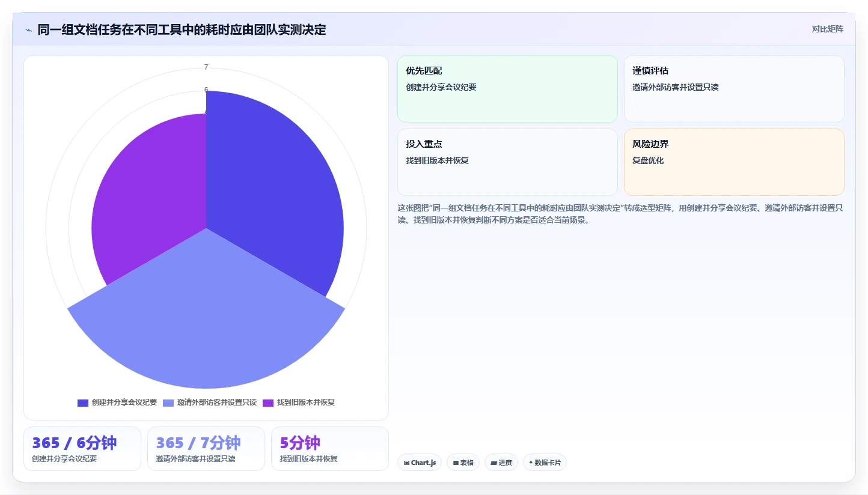The width and height of the screenshot is (868, 495).
Task: Open the 投入重点 card
Action: [507, 162]
